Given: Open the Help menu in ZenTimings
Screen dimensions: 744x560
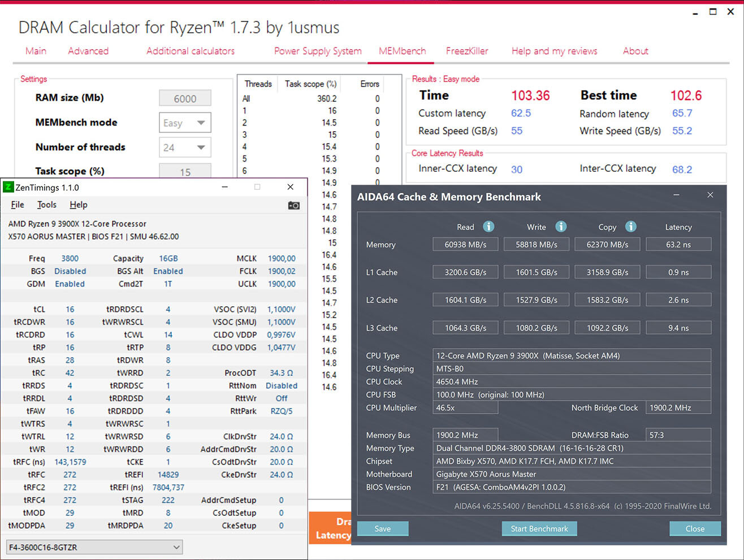Looking at the screenshot, I should 79,205.
